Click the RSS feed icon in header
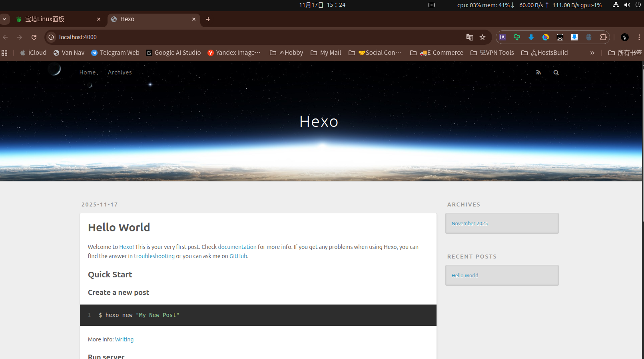This screenshot has height=359, width=644. (x=538, y=72)
